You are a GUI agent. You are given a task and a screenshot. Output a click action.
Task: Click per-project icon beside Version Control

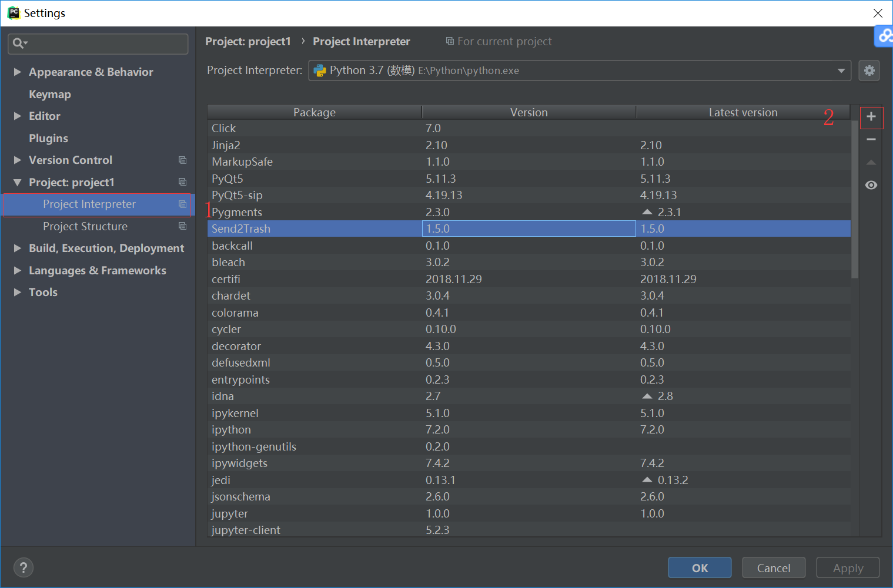point(182,160)
